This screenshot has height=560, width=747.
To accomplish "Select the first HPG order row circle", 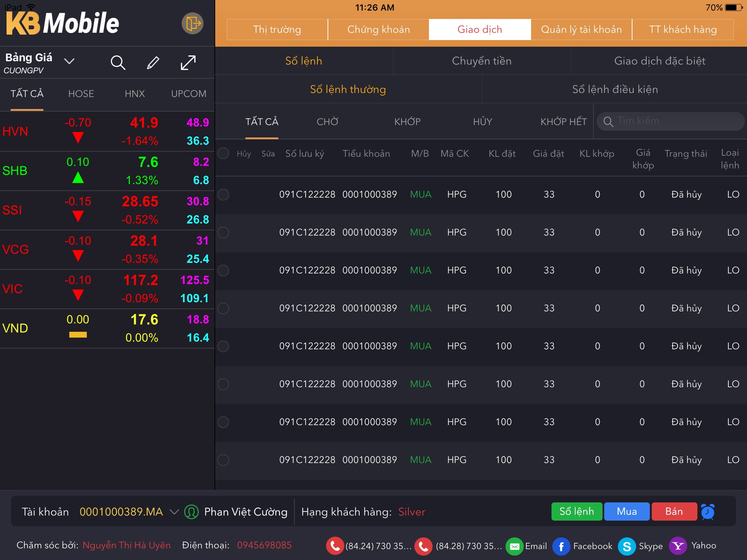I will point(223,195).
